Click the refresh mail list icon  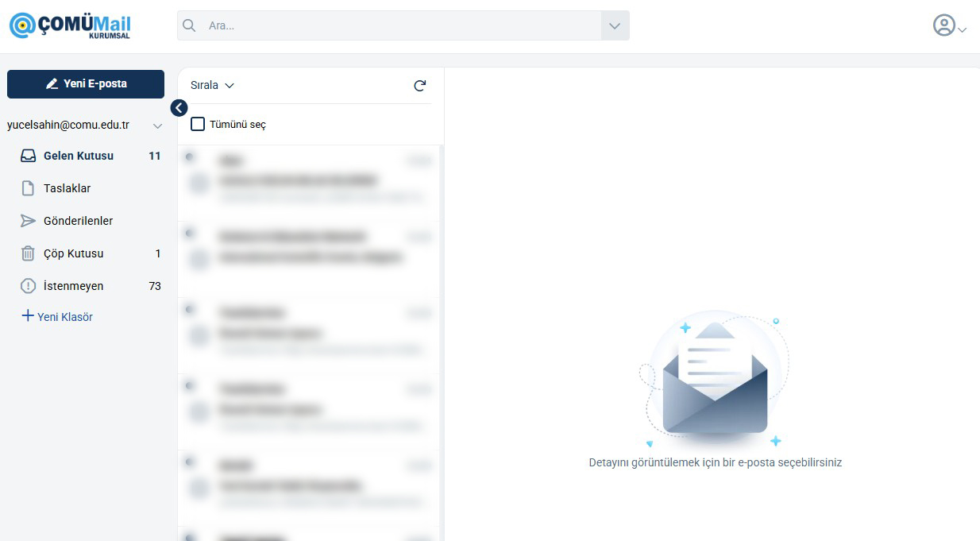(420, 86)
